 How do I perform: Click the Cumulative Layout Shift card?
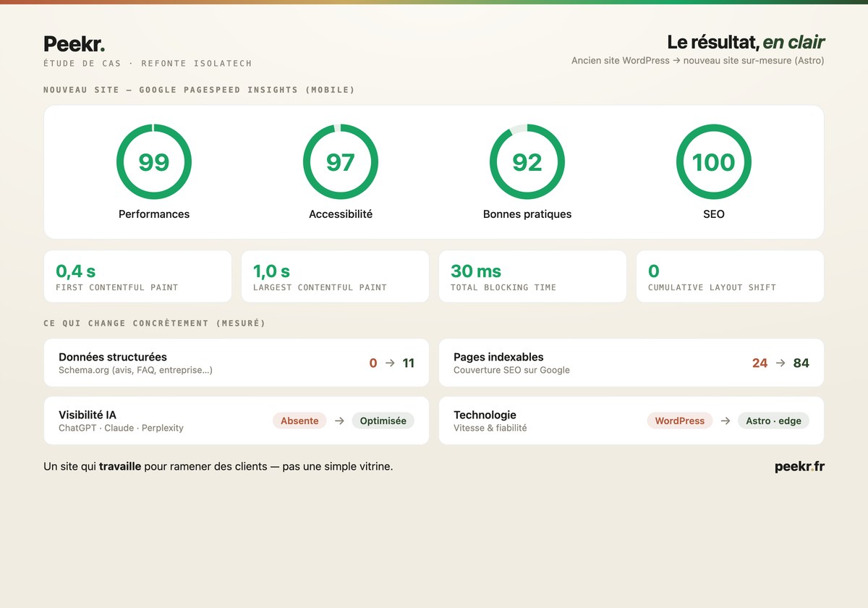pos(730,276)
